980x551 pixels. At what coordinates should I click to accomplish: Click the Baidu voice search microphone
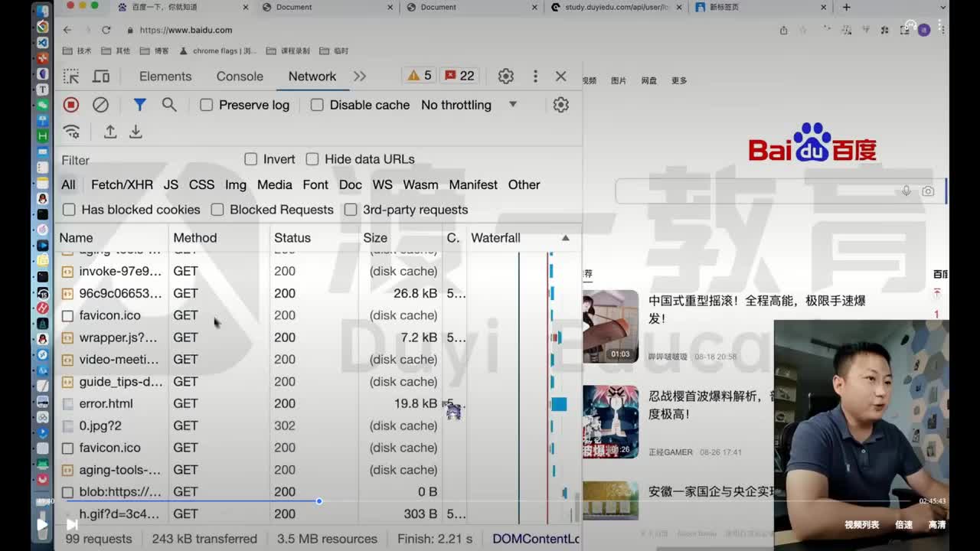906,191
